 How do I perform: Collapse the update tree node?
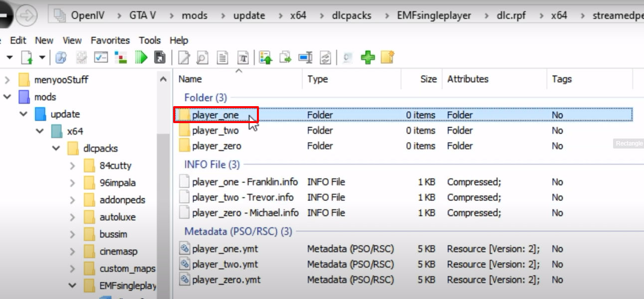point(23,114)
